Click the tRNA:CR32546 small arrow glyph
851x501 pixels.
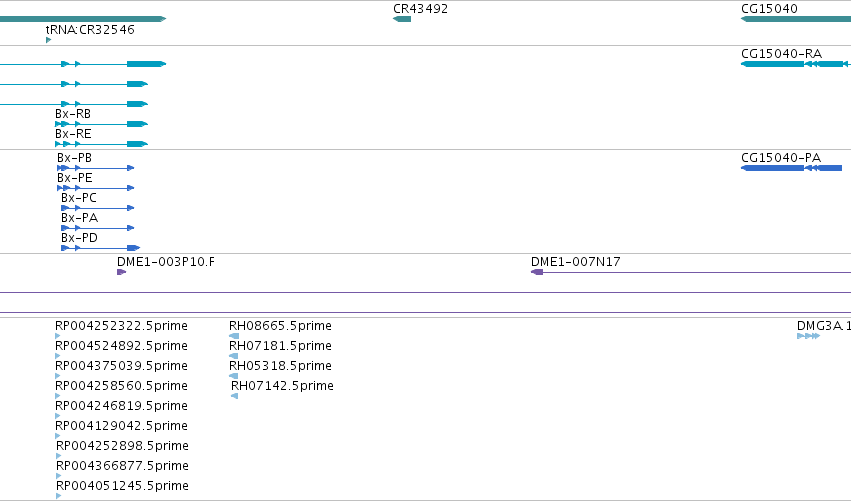click(x=48, y=40)
